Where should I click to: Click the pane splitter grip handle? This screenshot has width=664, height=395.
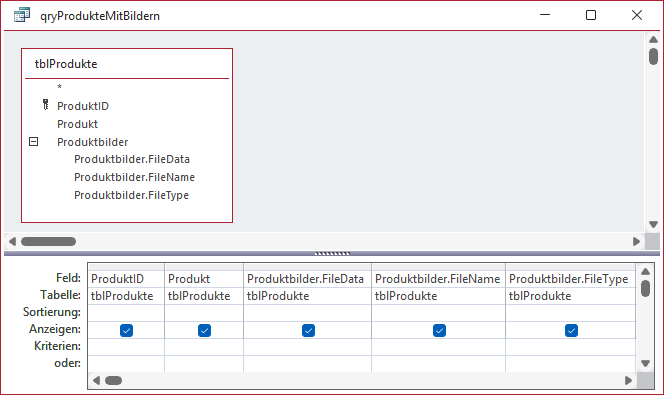[332, 254]
